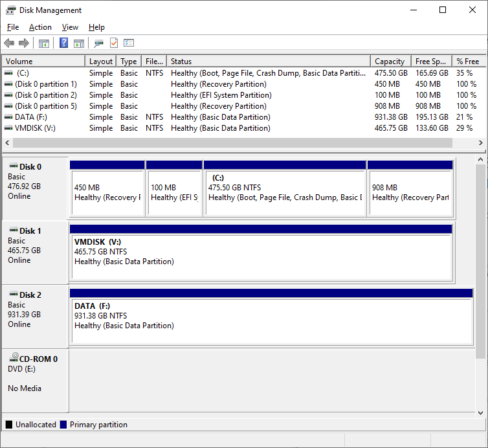This screenshot has height=448, width=488.
Task: Click the disk pane scroll down arrow
Action: [x=480, y=413]
